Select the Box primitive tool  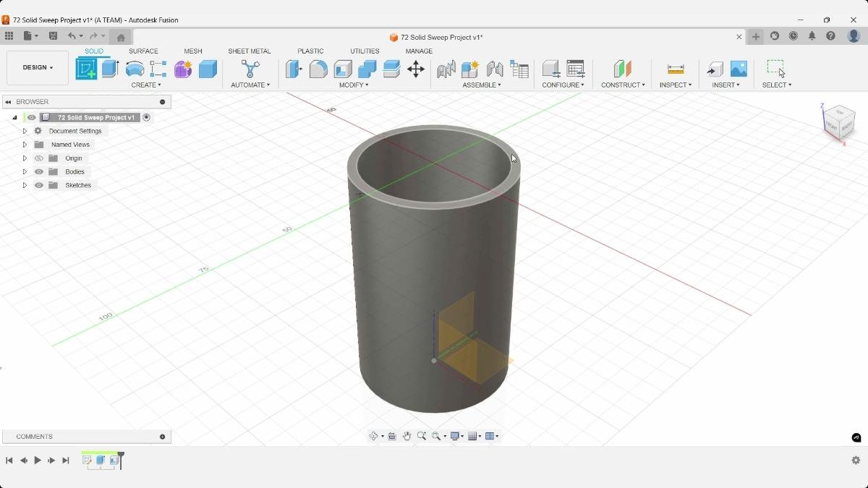click(208, 69)
